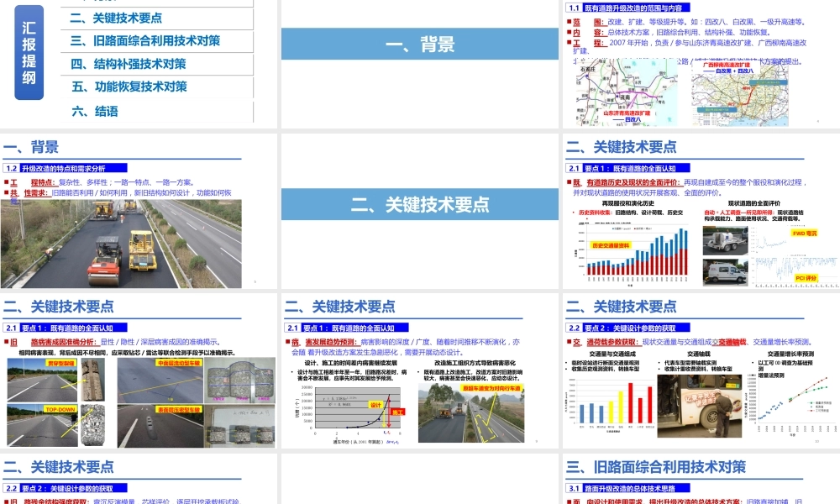Screen dimensions: 840x504
Task: Select the "一、背景" blue banner section slide
Action: click(x=419, y=44)
